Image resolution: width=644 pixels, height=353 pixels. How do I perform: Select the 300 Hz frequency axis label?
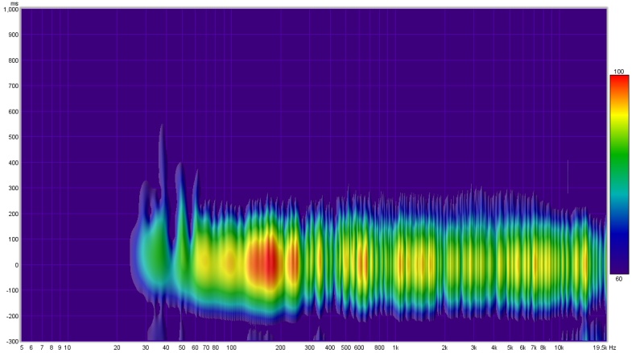coord(309,347)
